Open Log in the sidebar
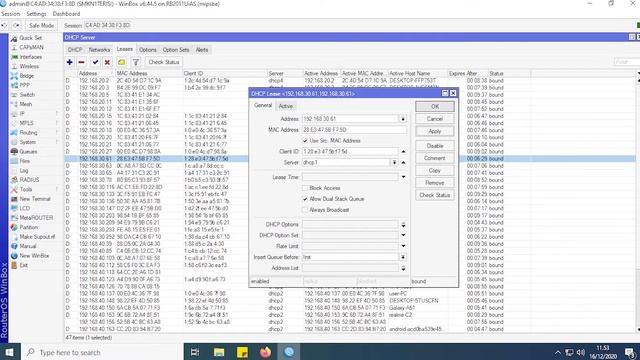Viewport: 640px width, 360px height. 24,170
